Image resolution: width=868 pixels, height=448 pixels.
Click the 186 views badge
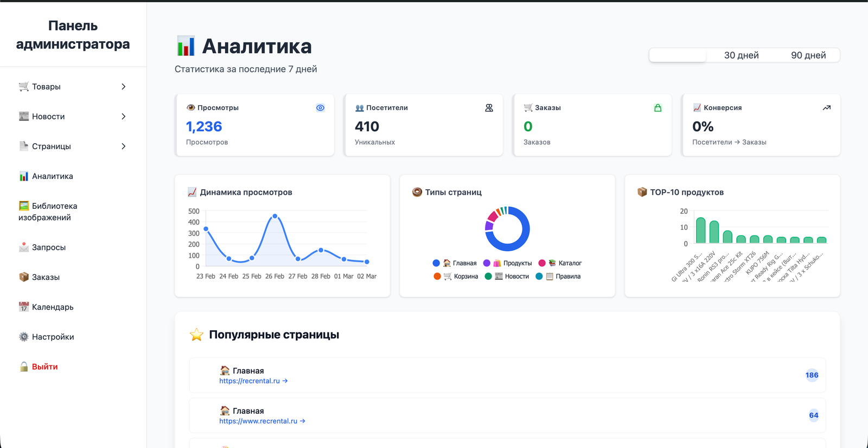812,375
